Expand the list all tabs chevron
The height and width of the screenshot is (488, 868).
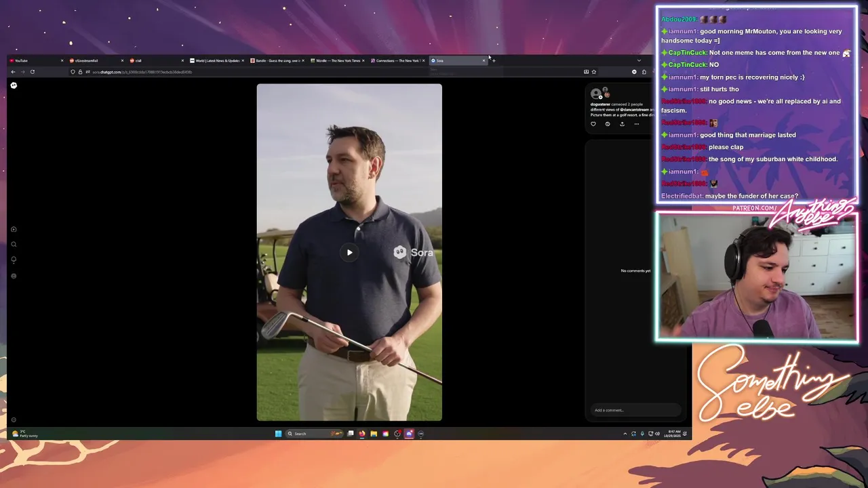[x=639, y=60]
